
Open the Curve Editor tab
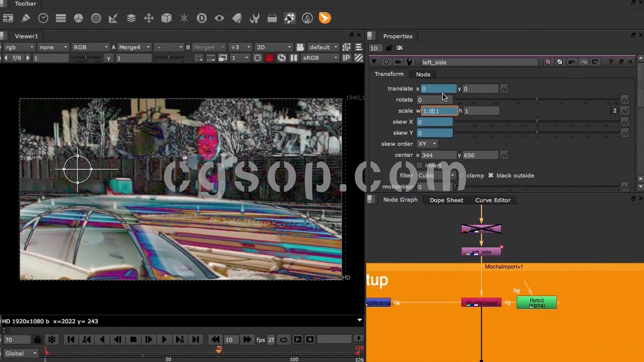[493, 200]
